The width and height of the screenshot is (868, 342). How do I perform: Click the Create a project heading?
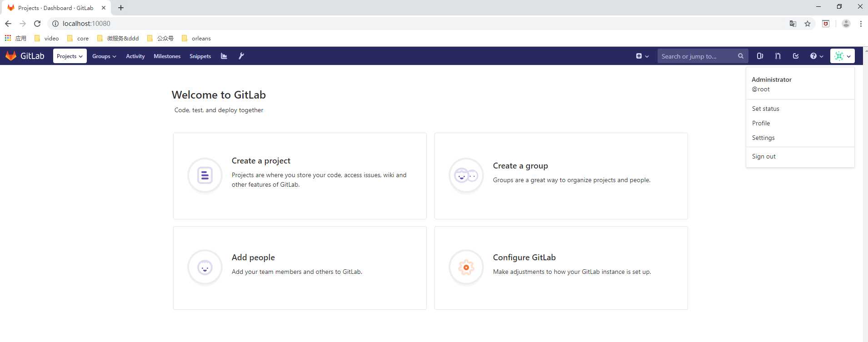coord(261,161)
